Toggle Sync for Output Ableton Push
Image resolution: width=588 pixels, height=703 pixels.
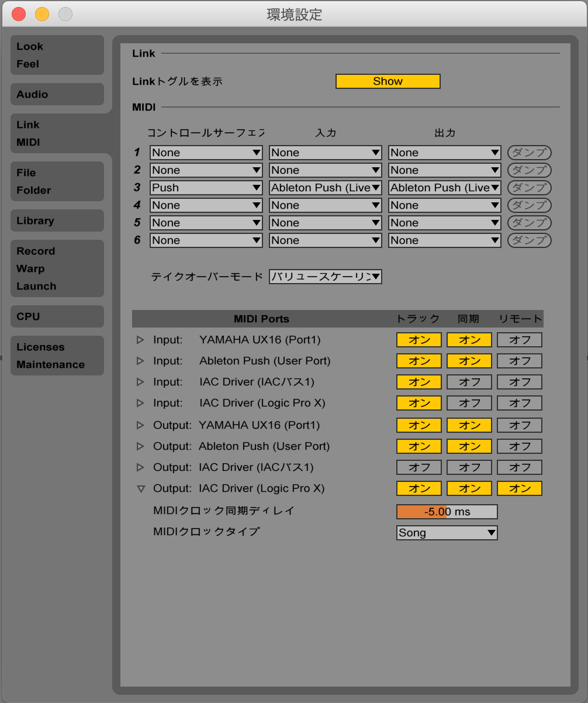469,446
